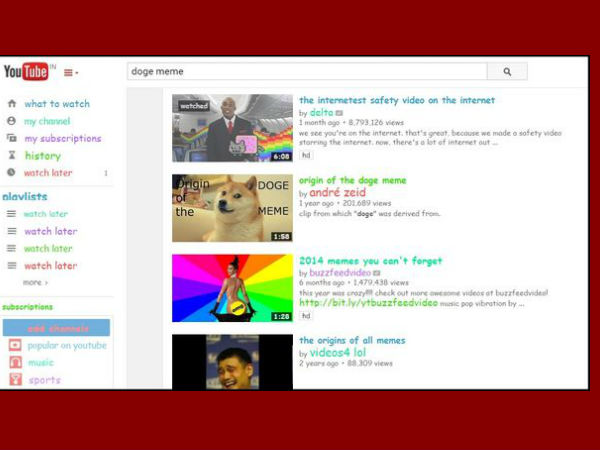Open title 'the internetest safety video on the internet'
The width and height of the screenshot is (600, 450).
(x=397, y=100)
